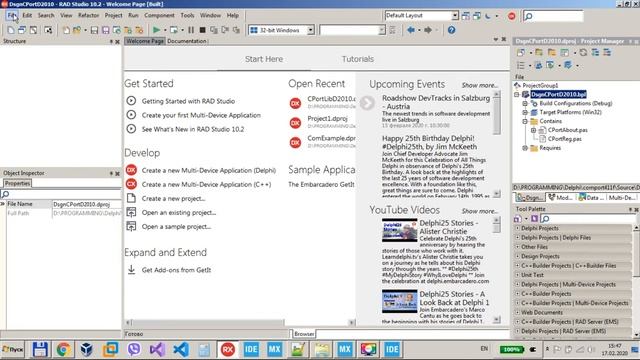Click Getting Started with RAD Studio link
Screen dimensions: 640x360
tap(188, 101)
